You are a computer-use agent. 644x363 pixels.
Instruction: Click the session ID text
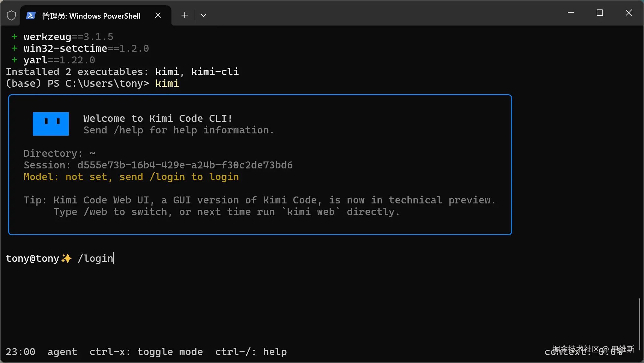[185, 165]
